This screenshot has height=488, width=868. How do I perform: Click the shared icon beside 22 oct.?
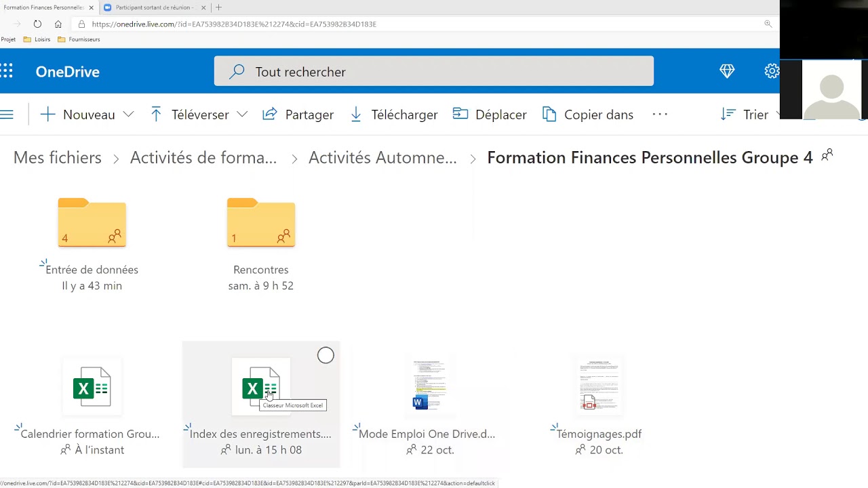point(412,449)
